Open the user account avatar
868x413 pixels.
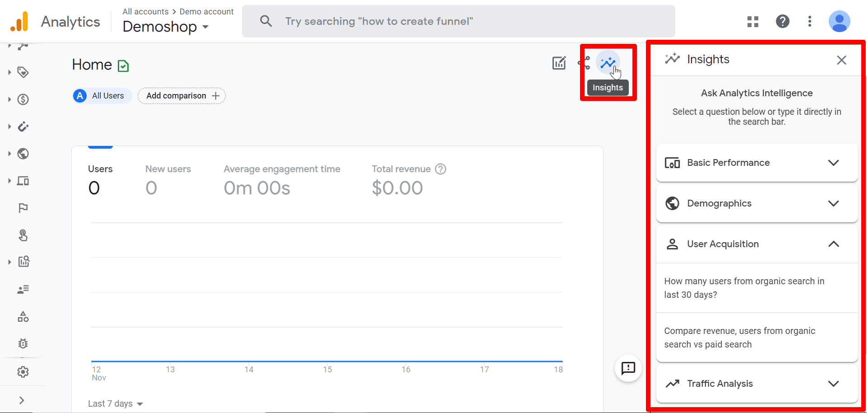840,21
